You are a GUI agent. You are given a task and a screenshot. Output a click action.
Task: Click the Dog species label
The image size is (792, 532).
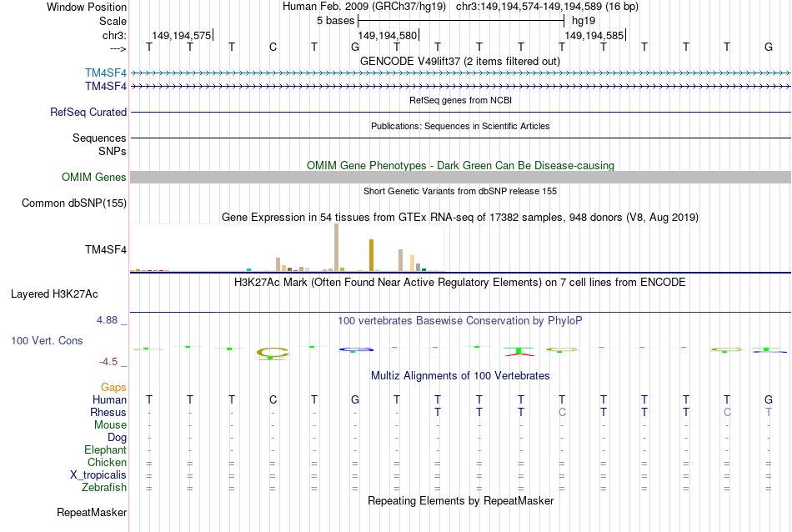tap(117, 438)
